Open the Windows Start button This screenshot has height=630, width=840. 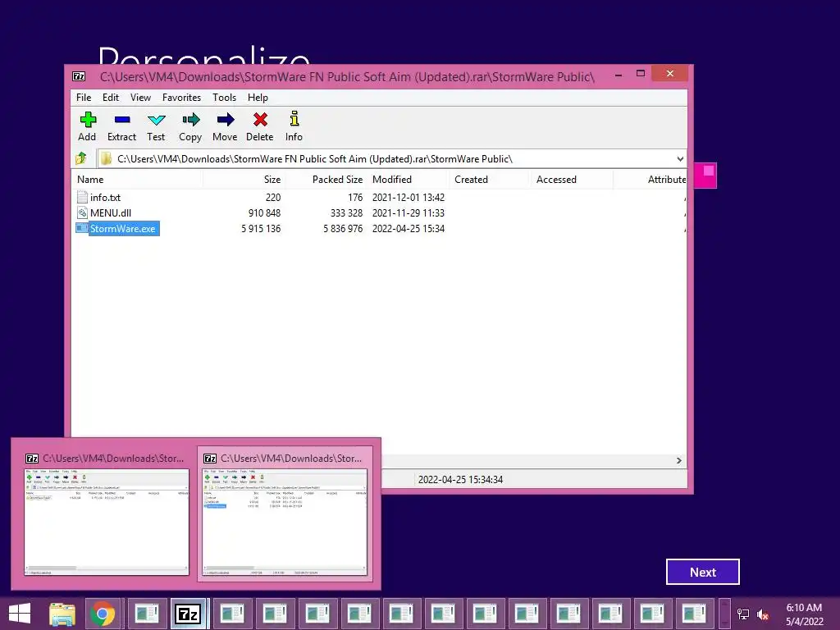(20, 614)
